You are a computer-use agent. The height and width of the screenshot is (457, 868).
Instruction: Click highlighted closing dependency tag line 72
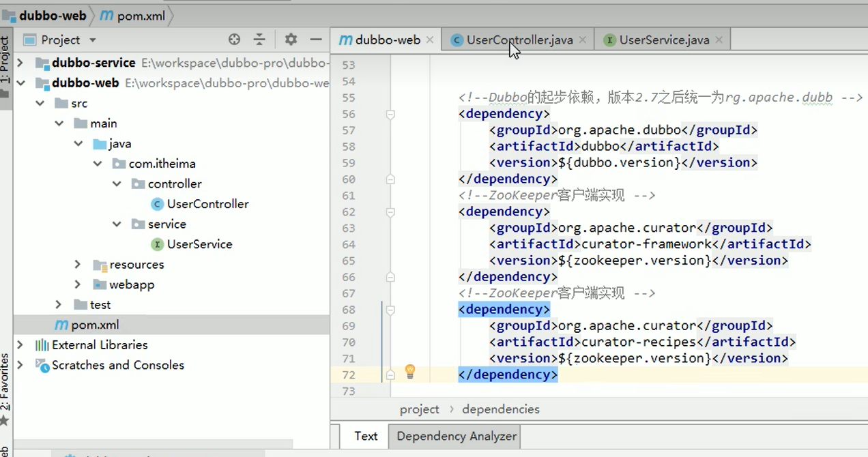[508, 374]
